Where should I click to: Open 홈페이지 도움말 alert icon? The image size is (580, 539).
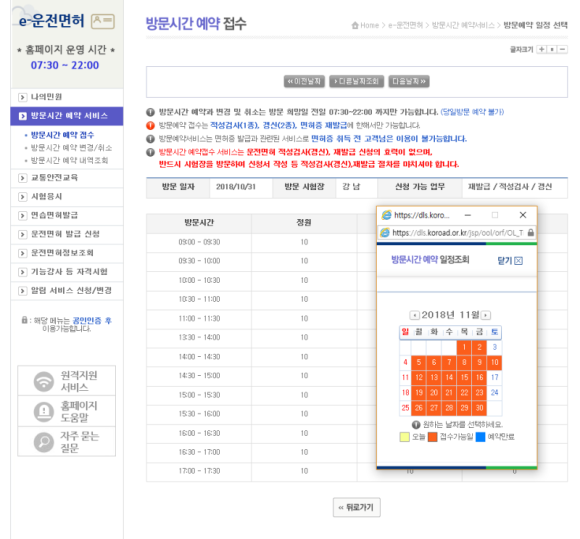pyautogui.click(x=44, y=412)
